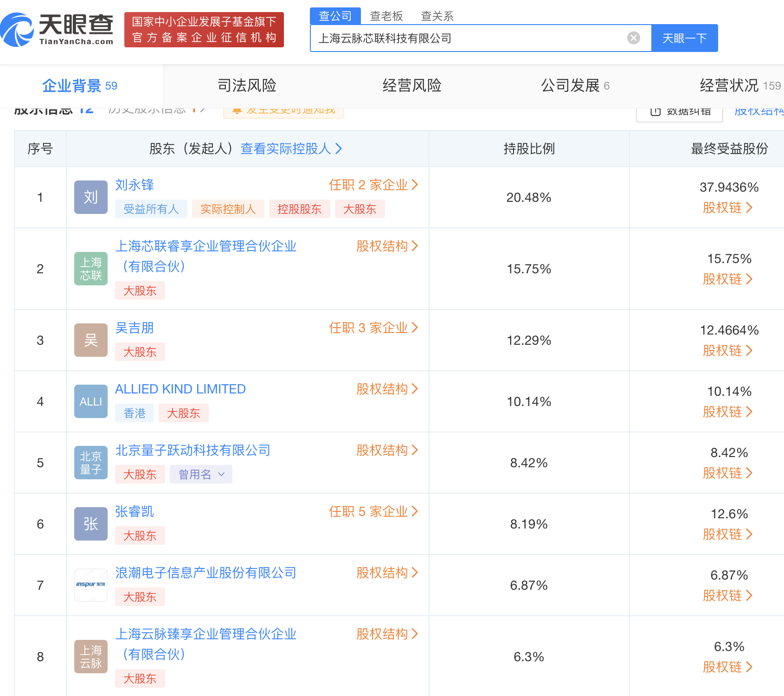Open 查看实际控股人 link
Viewport: 784px width, 696px height.
coord(291,148)
